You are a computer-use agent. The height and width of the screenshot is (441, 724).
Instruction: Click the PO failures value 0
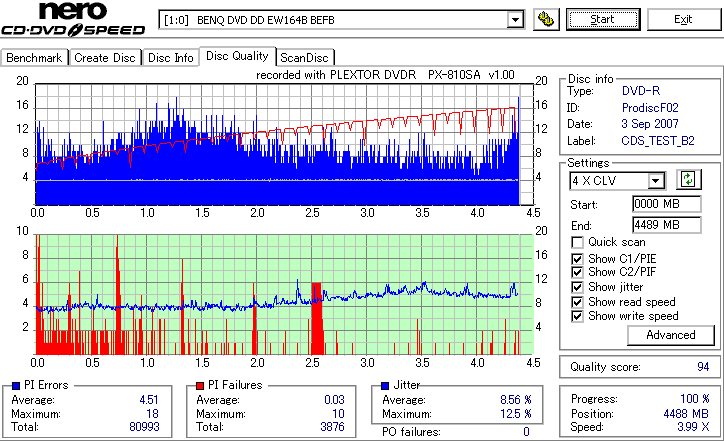pyautogui.click(x=526, y=432)
